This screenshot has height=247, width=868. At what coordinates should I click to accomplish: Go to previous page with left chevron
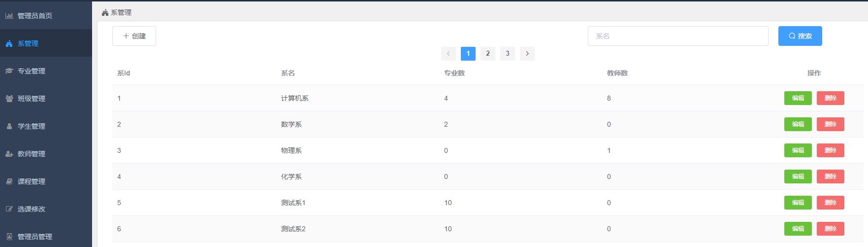[x=449, y=54]
